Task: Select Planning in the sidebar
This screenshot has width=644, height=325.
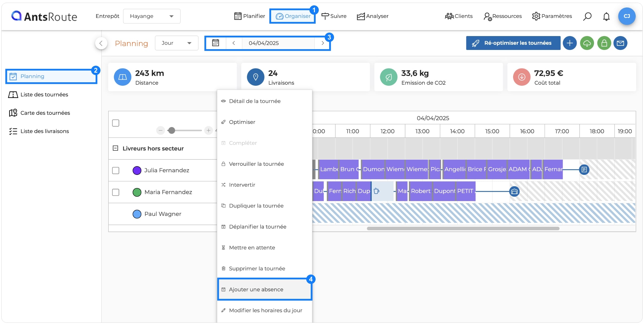Action: pos(51,76)
